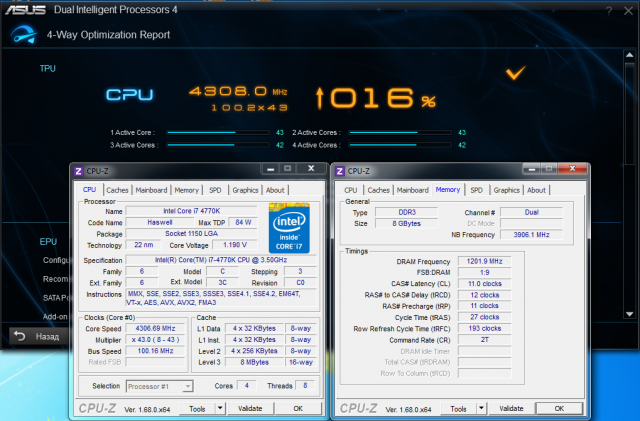Open the About tab in right CPU-Z window

click(x=536, y=190)
